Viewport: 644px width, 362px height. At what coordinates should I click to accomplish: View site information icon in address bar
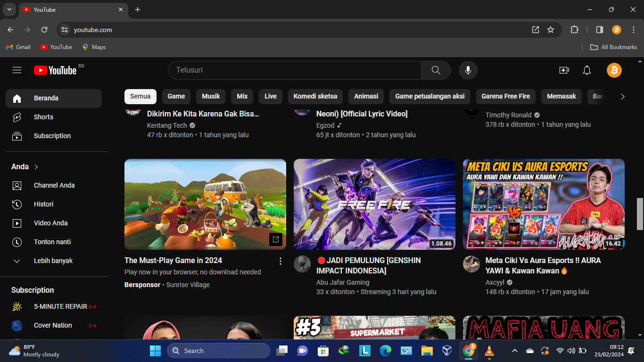pos(65,30)
